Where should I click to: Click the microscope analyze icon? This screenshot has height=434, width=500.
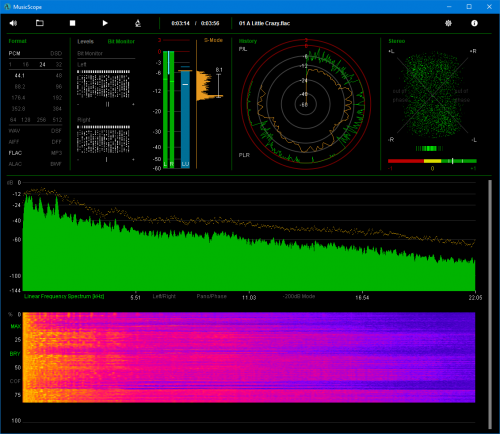pos(138,23)
